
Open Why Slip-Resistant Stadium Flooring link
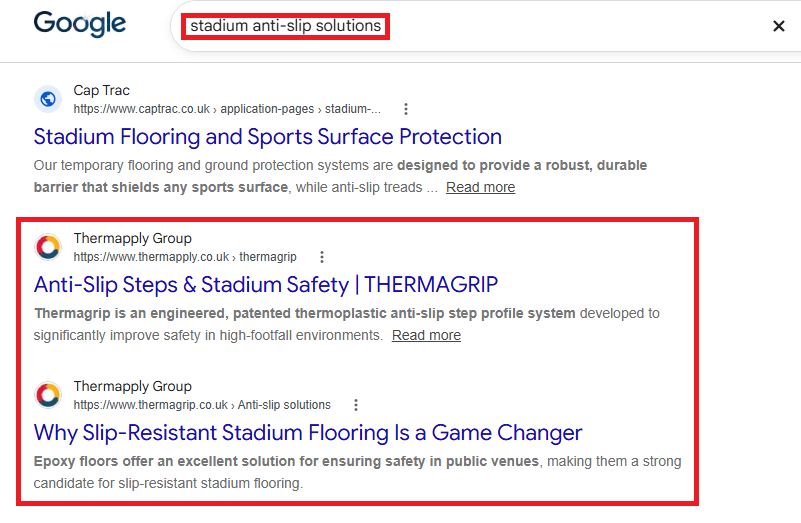pos(308,433)
